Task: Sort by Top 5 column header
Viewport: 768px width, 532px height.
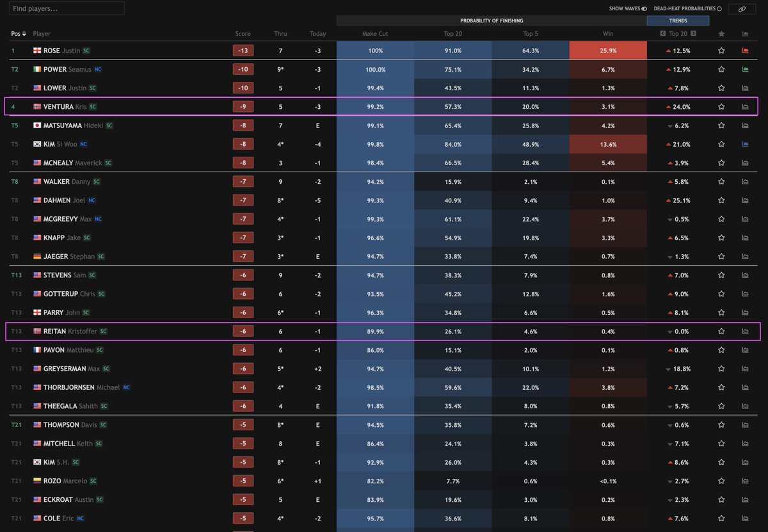Action: pos(530,34)
